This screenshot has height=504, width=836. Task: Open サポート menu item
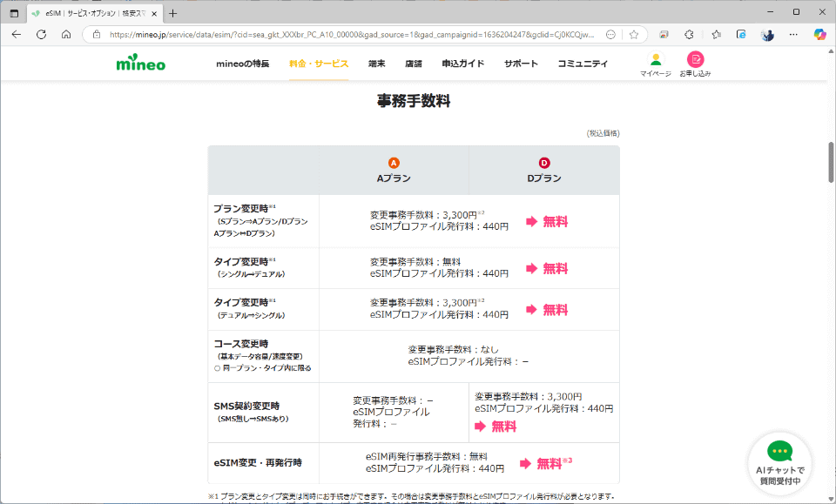tap(521, 64)
